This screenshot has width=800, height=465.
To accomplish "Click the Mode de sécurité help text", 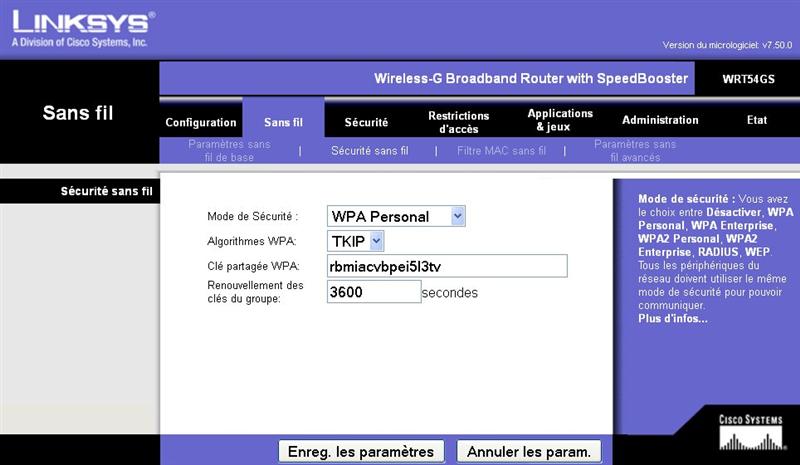I will (715, 252).
